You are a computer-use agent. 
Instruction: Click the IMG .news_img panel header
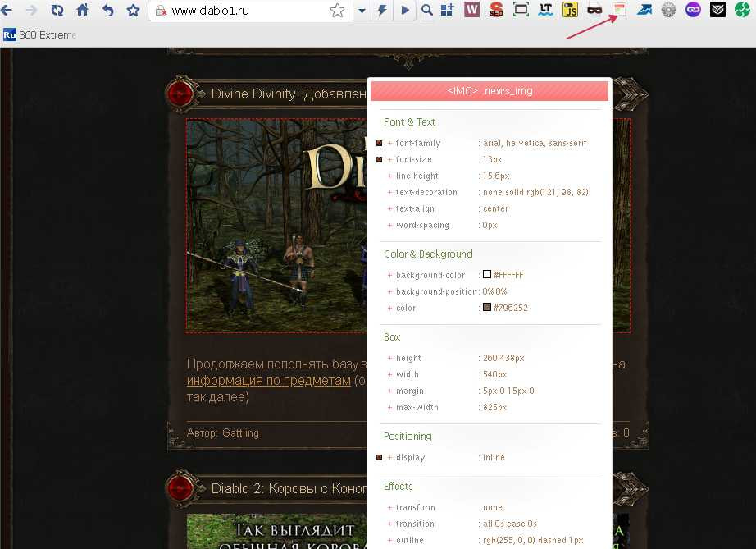click(x=490, y=91)
